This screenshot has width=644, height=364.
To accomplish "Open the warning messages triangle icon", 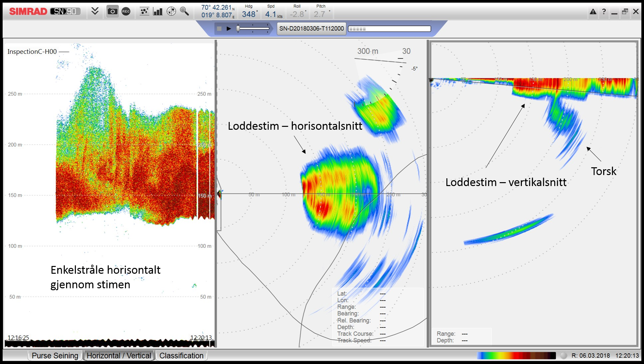I will (x=593, y=12).
